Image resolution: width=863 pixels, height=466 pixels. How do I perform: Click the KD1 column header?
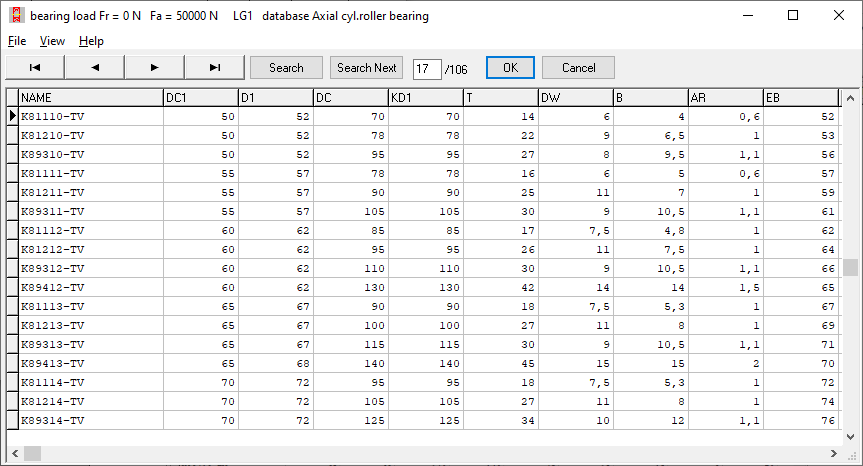click(425, 98)
